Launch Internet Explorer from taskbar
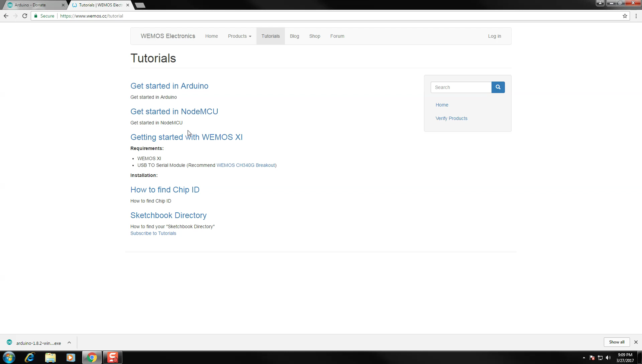642x364 pixels. pyautogui.click(x=29, y=357)
